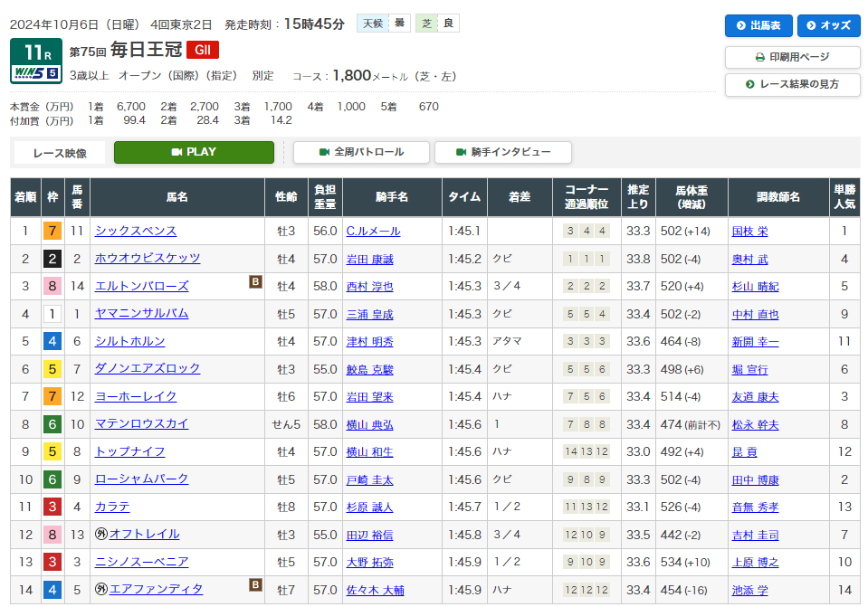The width and height of the screenshot is (868, 607).
Task: Open the 全周パトロール patrol video
Action: tap(361, 152)
